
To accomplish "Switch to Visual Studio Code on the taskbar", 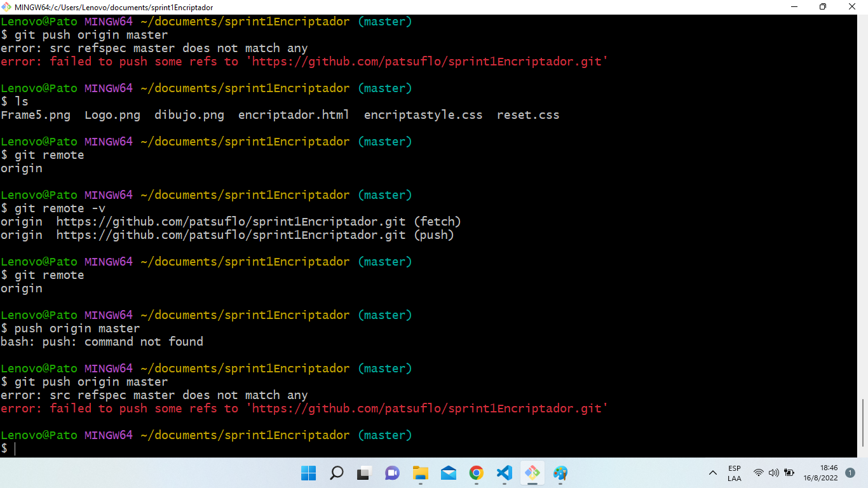I will (x=505, y=473).
